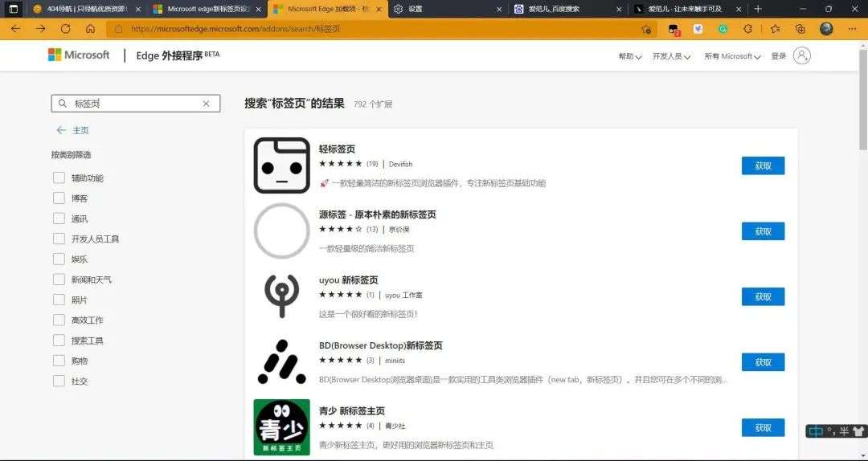This screenshot has width=868, height=461.
Task: Open BD(Browser Desktop)新标签页 title link
Action: (381, 345)
